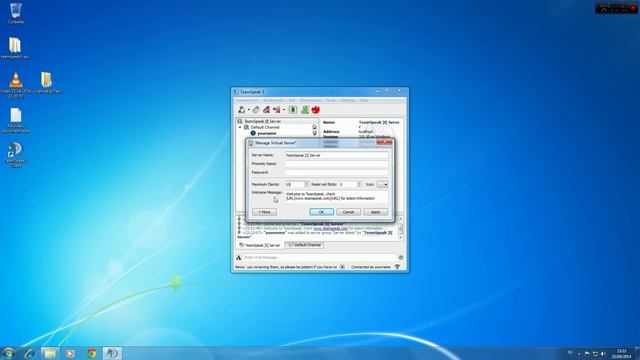This screenshot has height=360, width=640.
Task: Launch Google Chrome from the taskbar
Action: coord(92,353)
